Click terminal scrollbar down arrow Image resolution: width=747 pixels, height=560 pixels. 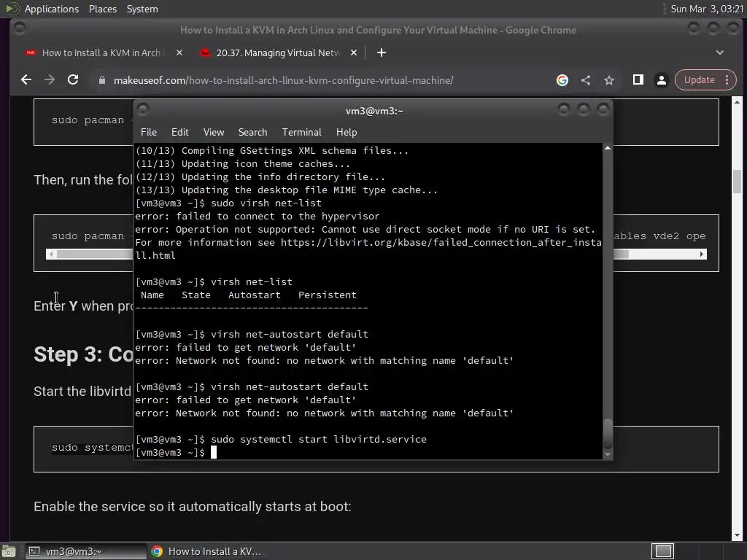tap(608, 455)
